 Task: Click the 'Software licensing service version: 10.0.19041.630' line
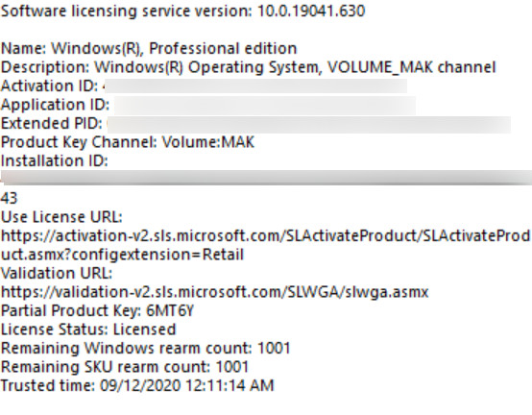click(x=182, y=12)
